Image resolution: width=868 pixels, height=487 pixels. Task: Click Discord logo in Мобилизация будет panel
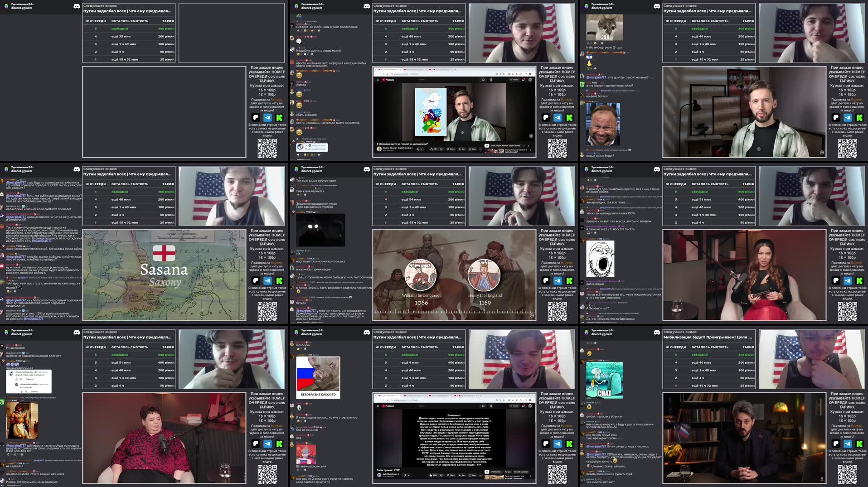(x=657, y=332)
